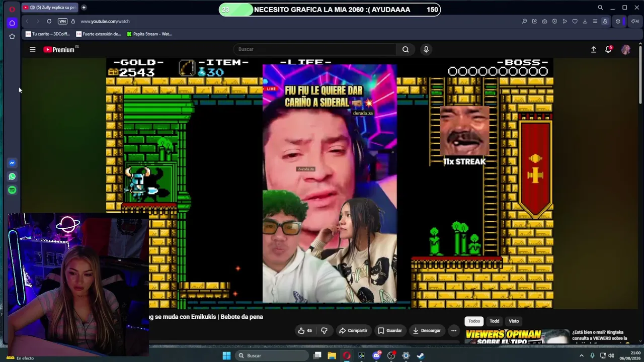Open the volume control in system tray
This screenshot has height=362, width=644.
[x=611, y=355]
